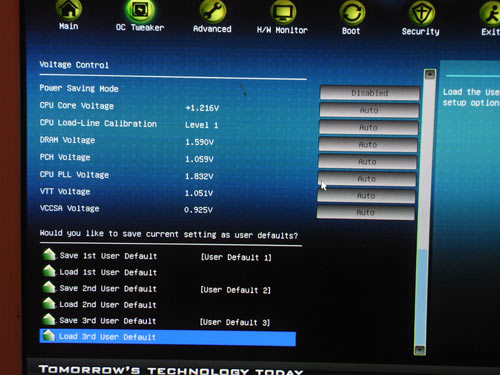500x375 pixels.
Task: Click the Main house icon
Action: click(69, 9)
